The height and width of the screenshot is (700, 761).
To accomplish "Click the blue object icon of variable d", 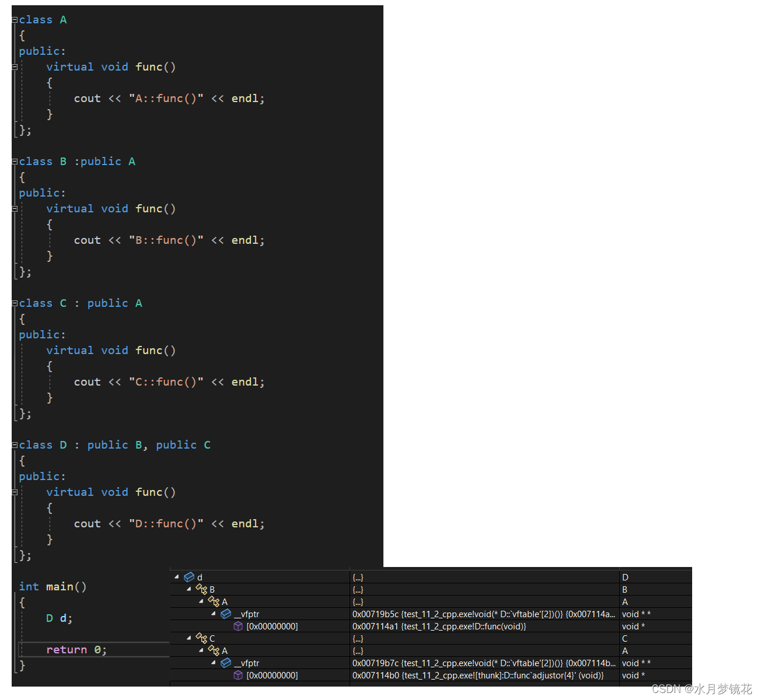I will pos(189,577).
